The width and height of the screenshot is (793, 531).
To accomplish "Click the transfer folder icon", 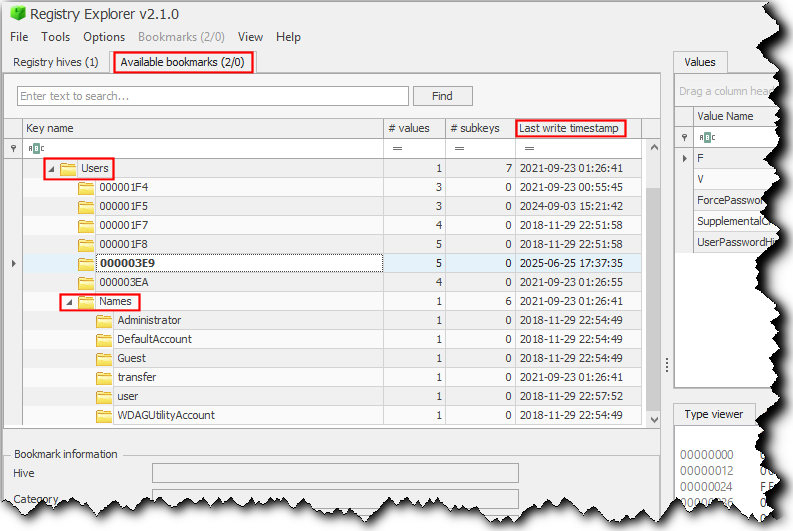I will click(x=104, y=378).
